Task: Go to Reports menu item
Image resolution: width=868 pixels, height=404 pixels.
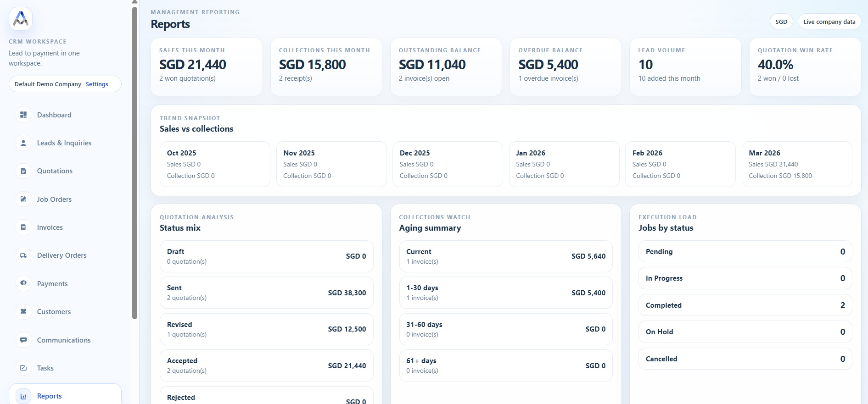Action: (50, 396)
